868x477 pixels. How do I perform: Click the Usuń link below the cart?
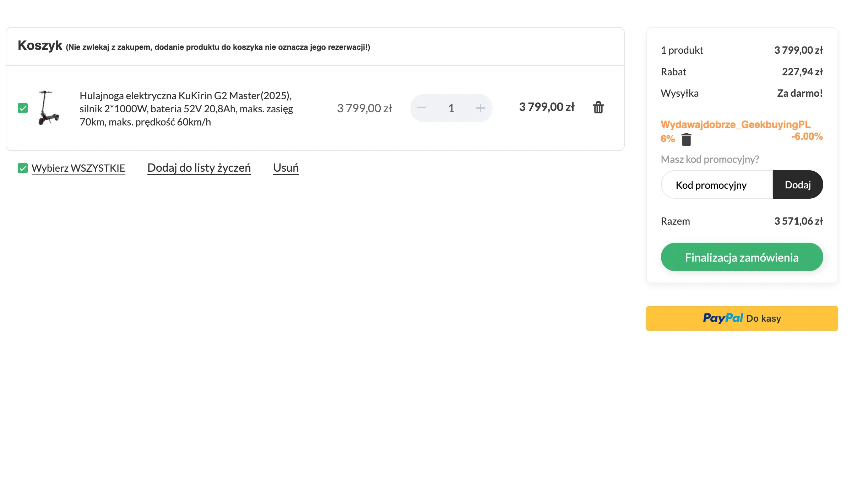286,168
